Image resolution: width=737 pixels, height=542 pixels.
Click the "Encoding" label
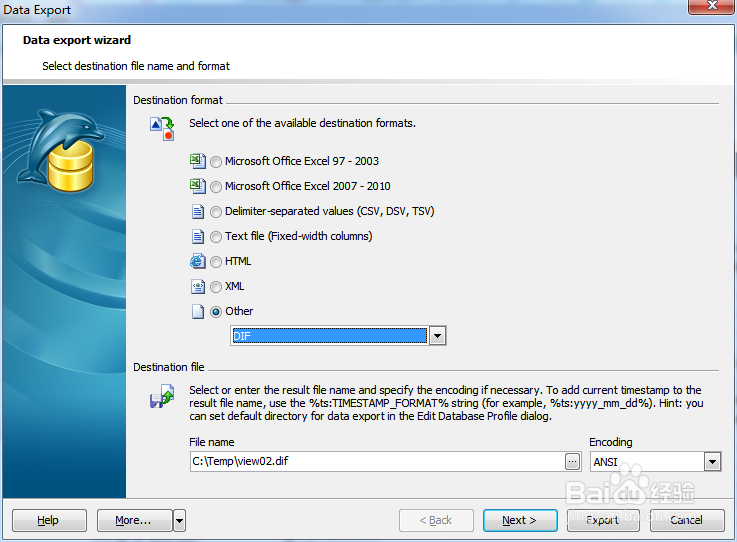(611, 442)
